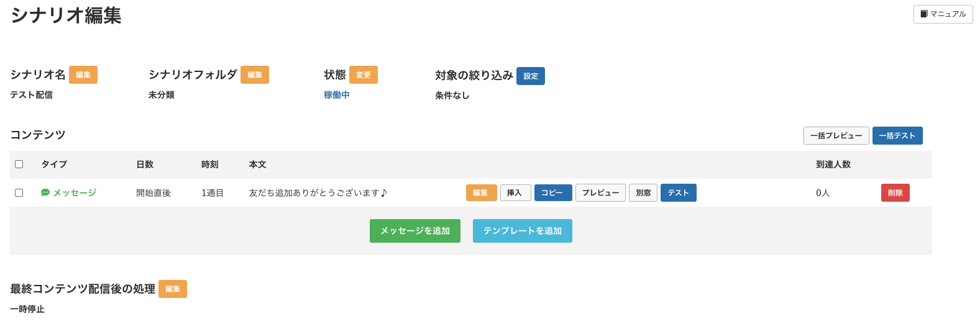980x324 pixels.
Task: Click the 稼働中 status link
Action: pos(337,95)
